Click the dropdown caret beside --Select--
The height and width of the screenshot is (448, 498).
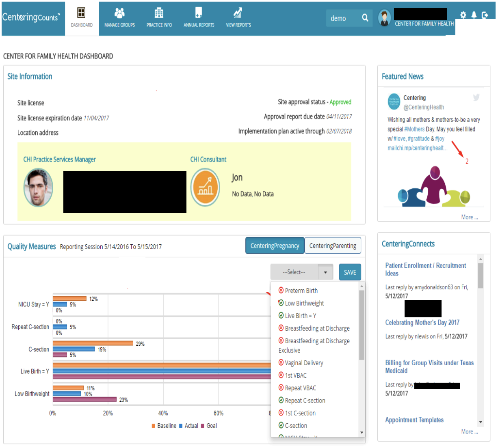325,272
